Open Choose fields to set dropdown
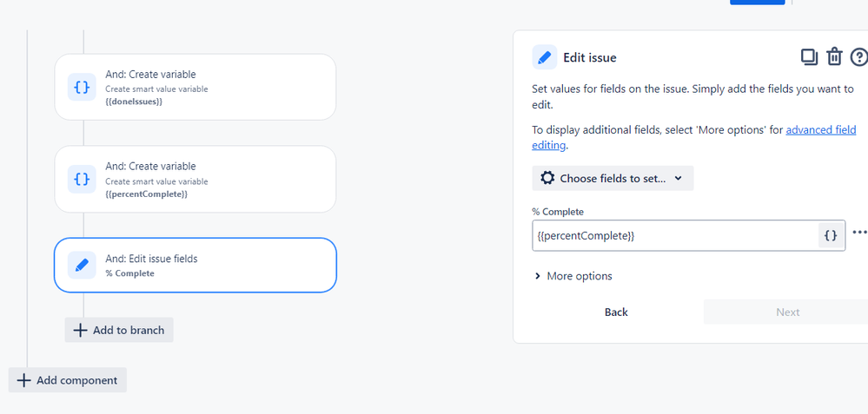The height and width of the screenshot is (414, 868). coord(613,179)
